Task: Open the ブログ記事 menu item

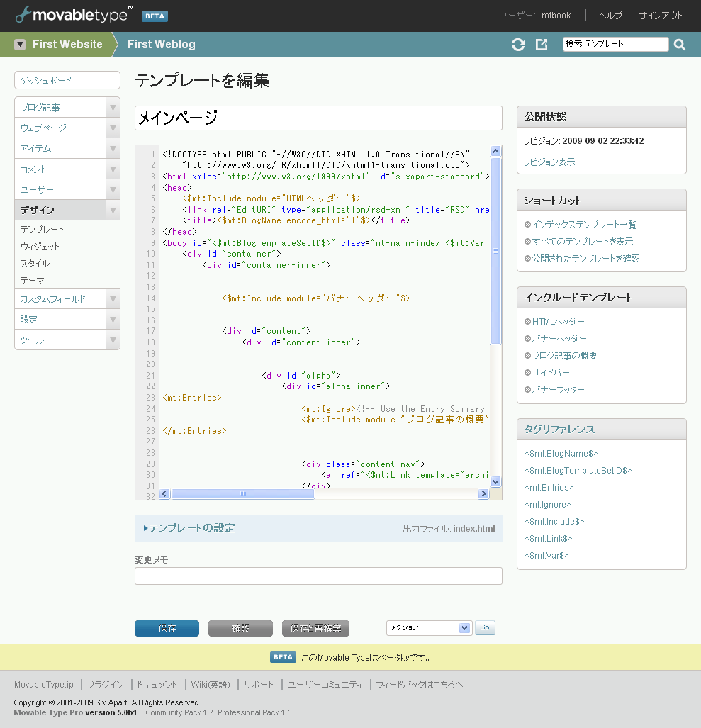Action: (x=60, y=108)
